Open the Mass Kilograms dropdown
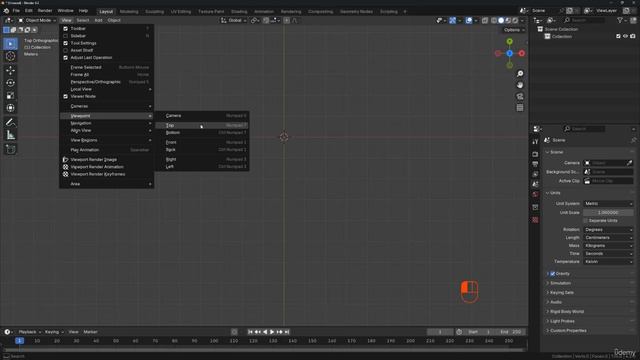Screen dimensions: 640x360 coord(608,246)
